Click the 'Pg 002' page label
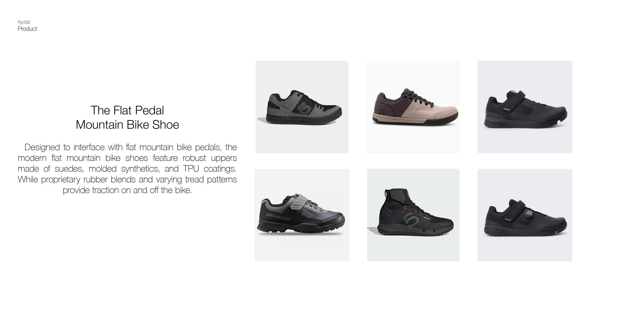The width and height of the screenshot is (644, 322). coord(24,22)
